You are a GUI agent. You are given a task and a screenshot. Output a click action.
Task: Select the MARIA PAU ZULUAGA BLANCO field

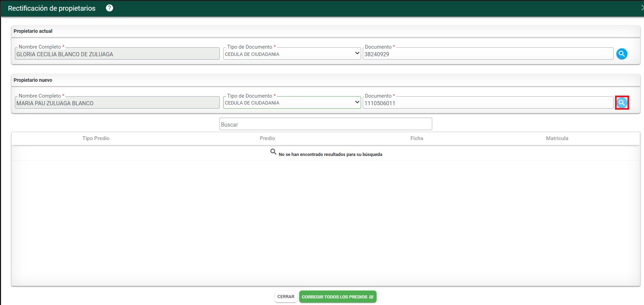(x=117, y=103)
